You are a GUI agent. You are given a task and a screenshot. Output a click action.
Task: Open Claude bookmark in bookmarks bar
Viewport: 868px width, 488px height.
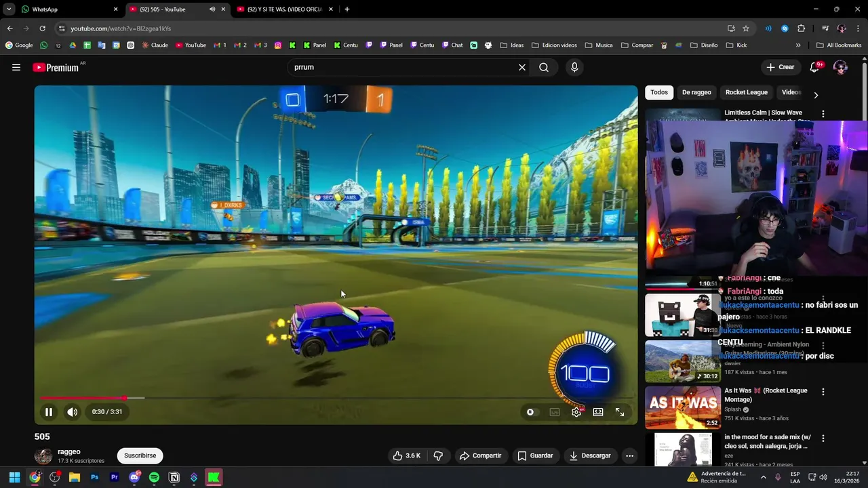(x=155, y=45)
